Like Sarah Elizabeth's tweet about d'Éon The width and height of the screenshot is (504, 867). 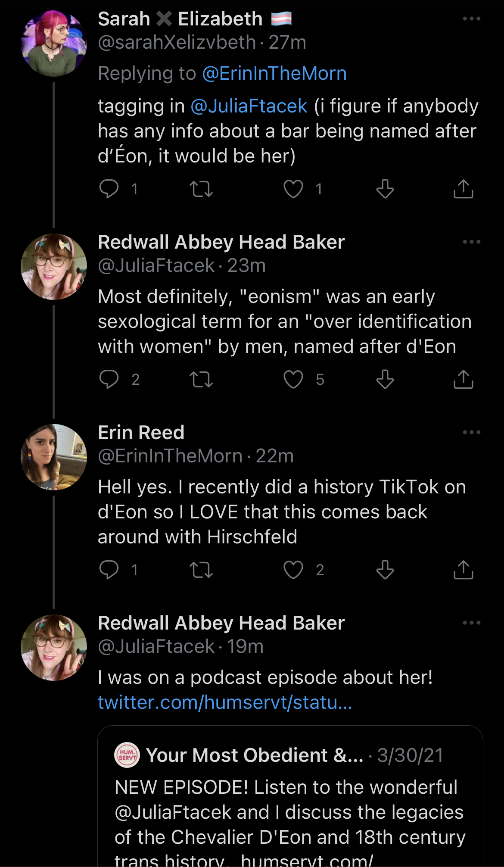[293, 189]
